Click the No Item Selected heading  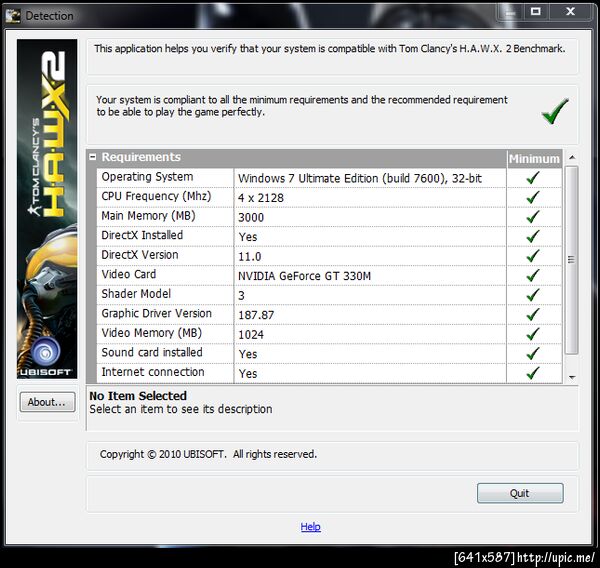[138, 396]
